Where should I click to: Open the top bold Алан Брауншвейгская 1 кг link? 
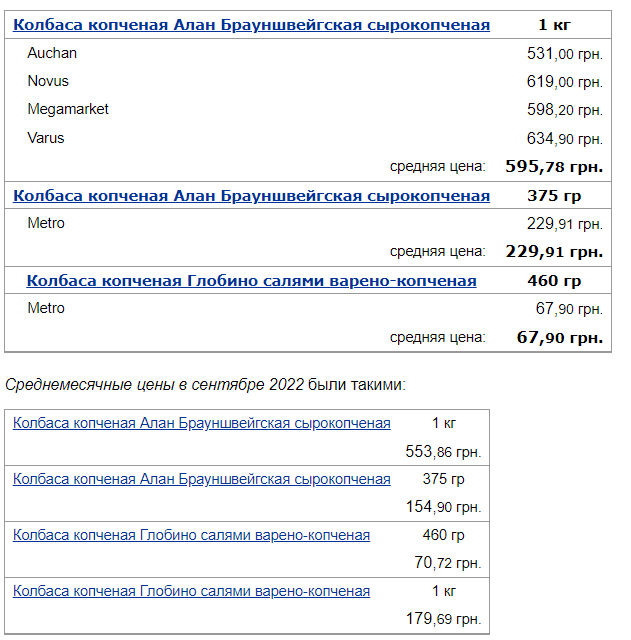point(251,25)
